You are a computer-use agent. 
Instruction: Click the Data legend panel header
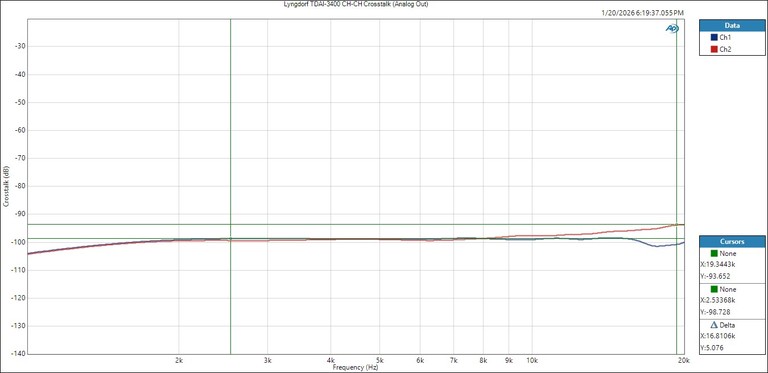point(732,25)
